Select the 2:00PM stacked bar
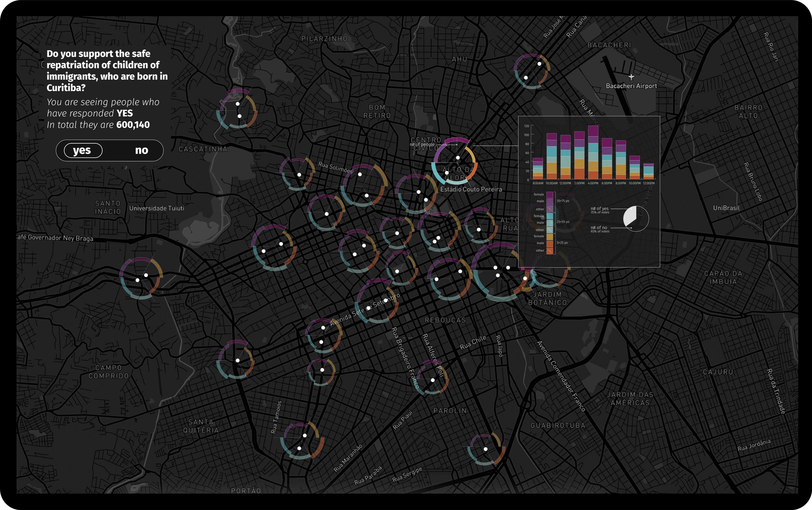The height and width of the screenshot is (510, 812). 579,155
